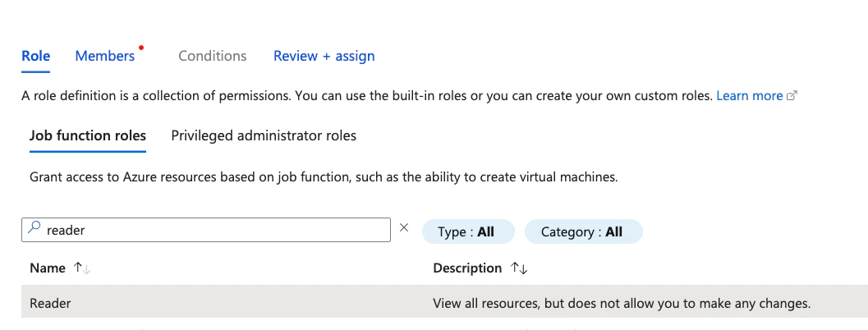Click the sort arrows next to Description
The image size is (868, 330).
click(x=519, y=268)
